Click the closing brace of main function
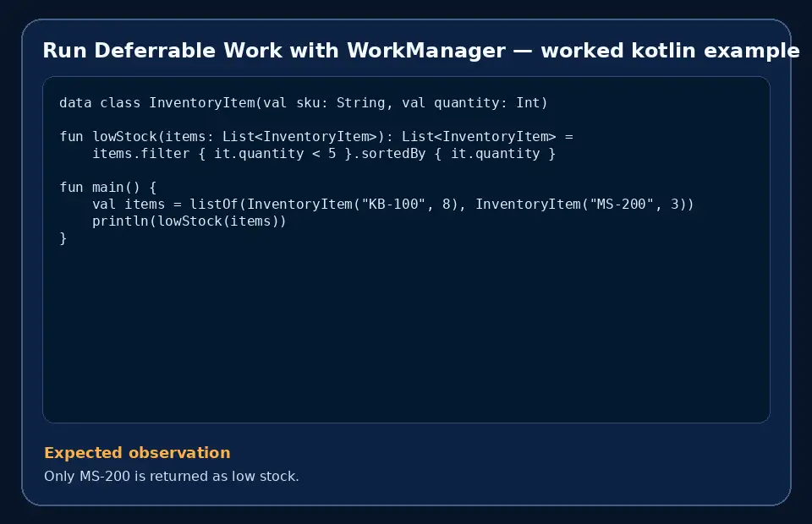Viewport: 812px width, 524px height. coord(63,238)
